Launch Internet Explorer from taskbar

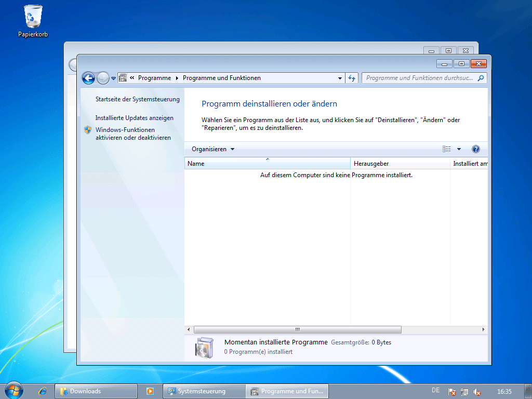(43, 391)
